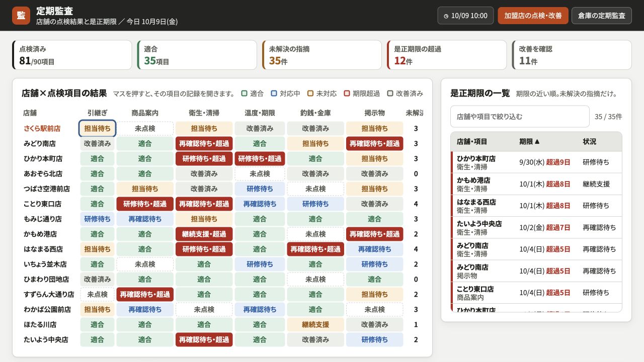Image resolution: width=644 pixels, height=362 pixels.
Task: Open みどり南店's 衛生・清掃 再確認待ち・超過 cell
Action: point(204,144)
